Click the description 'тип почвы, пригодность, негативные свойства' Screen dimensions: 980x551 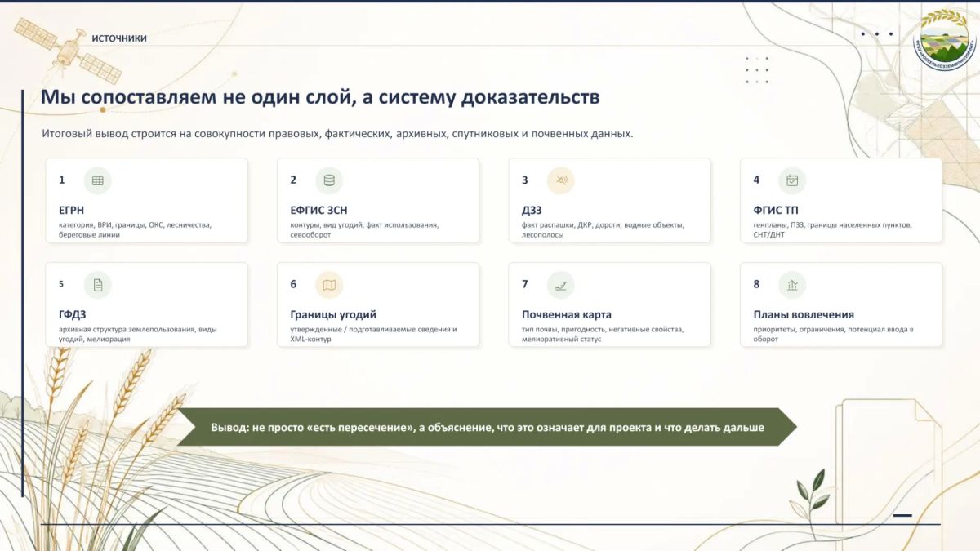(603, 334)
